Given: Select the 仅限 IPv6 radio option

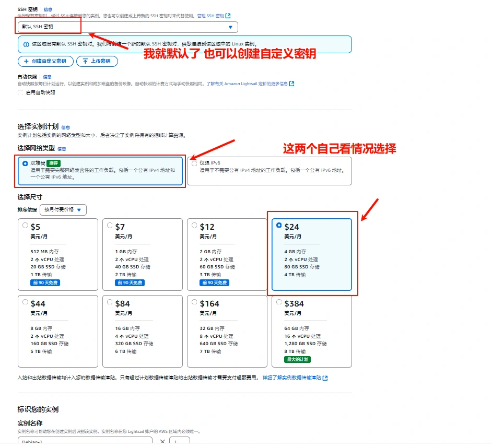Looking at the screenshot, I should pos(194,163).
